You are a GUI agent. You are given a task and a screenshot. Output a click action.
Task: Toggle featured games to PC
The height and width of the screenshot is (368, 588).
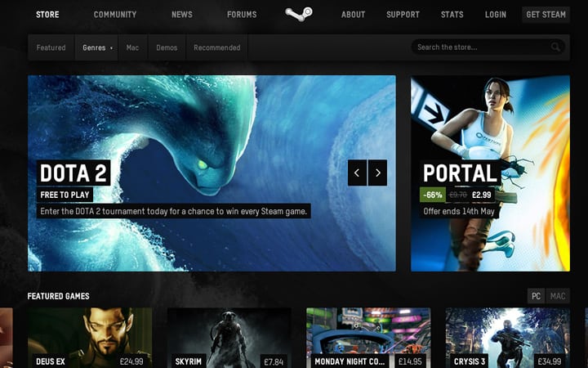537,296
